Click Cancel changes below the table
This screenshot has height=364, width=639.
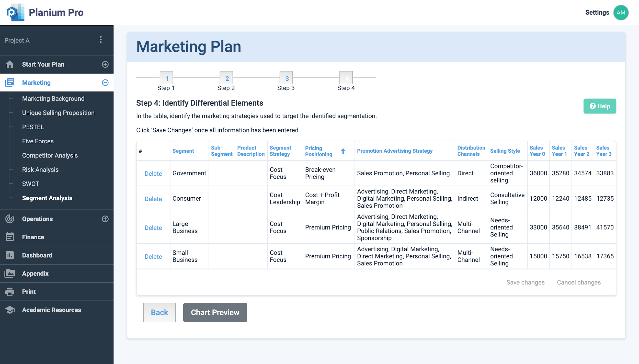click(579, 282)
